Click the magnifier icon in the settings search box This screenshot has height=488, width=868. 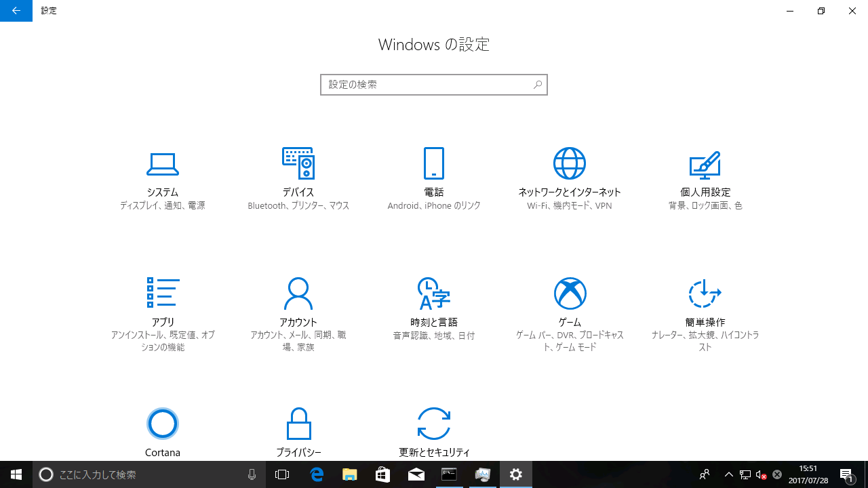tap(537, 85)
